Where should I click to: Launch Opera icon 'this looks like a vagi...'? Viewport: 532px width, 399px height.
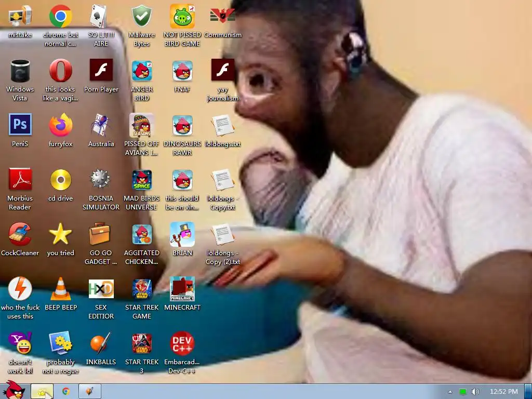coord(60,71)
